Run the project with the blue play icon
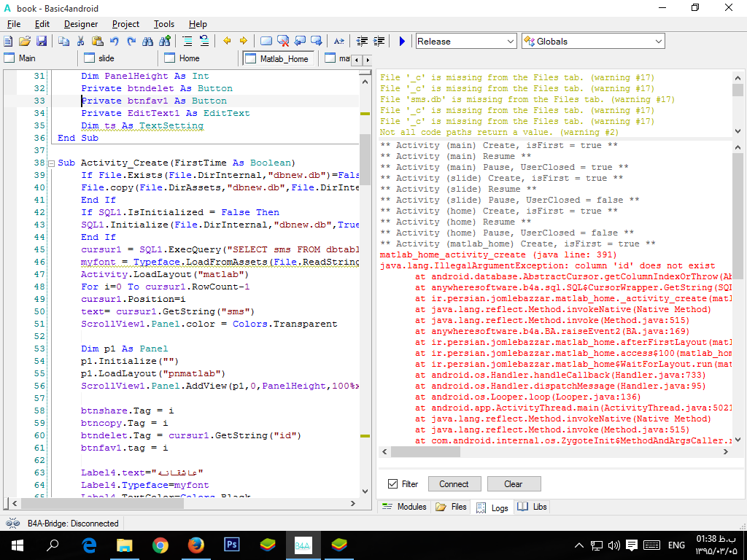The height and width of the screenshot is (560, 747). coord(402,42)
